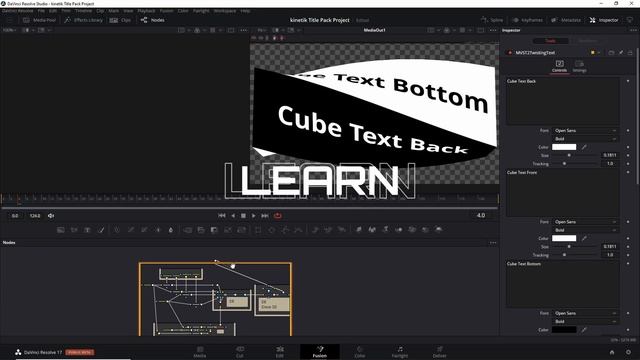The image size is (640, 360).
Task: Add a Polygon mask node
Action: [285, 230]
